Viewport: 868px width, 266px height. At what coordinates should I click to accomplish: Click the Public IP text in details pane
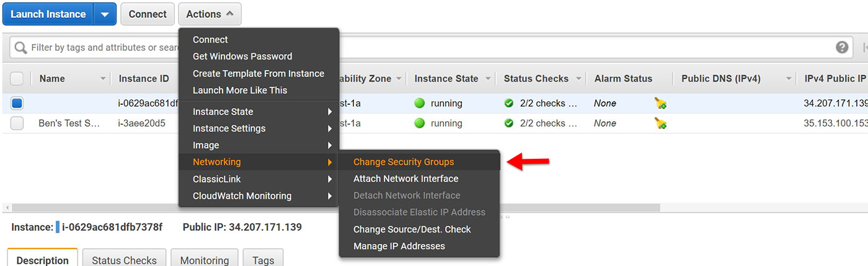pyautogui.click(x=242, y=227)
